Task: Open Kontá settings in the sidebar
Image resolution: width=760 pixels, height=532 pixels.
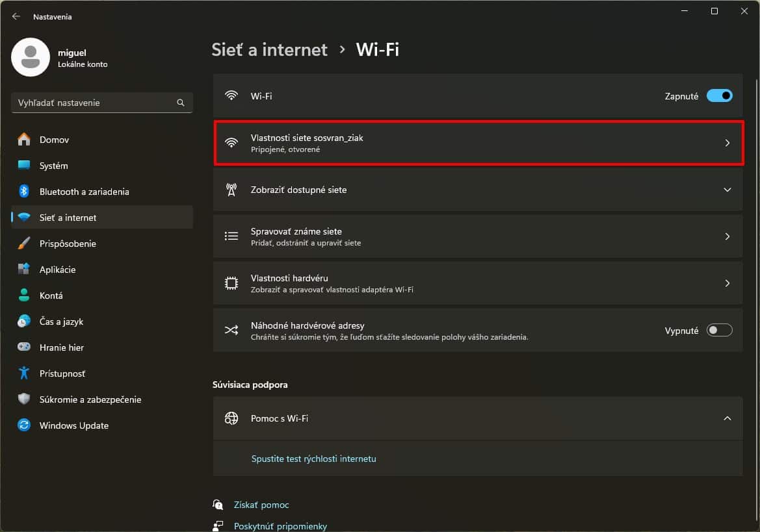Action: (102, 296)
